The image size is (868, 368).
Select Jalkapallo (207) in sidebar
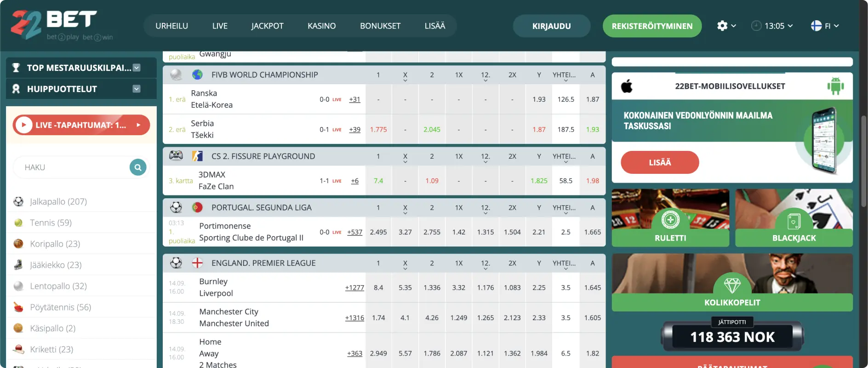(x=58, y=201)
